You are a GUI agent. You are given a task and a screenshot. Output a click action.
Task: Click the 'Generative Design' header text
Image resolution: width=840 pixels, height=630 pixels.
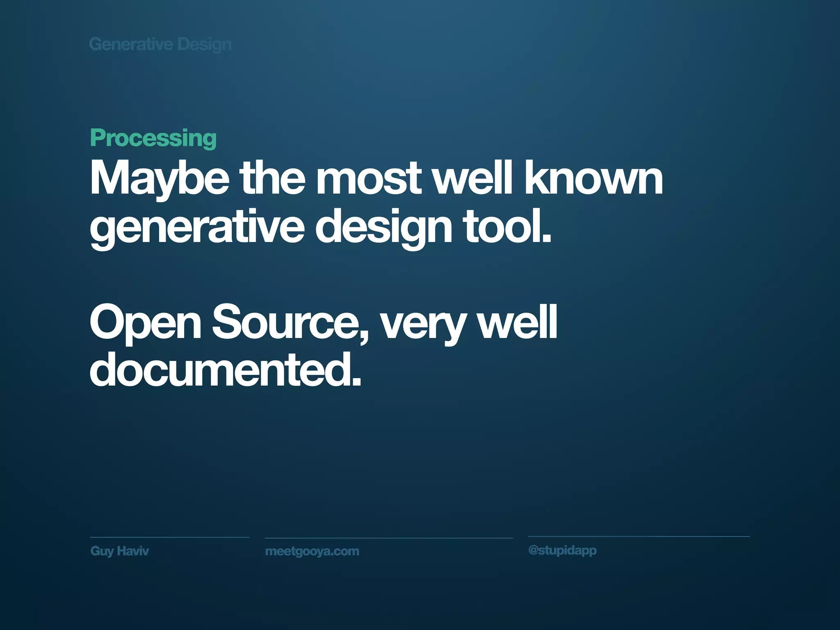160,45
